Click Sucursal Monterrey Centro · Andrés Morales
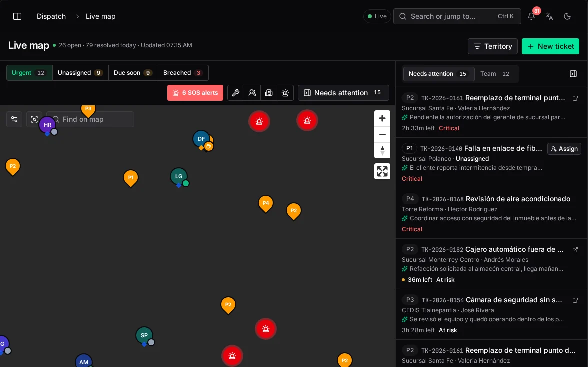This screenshot has height=367, width=588. pos(465,260)
